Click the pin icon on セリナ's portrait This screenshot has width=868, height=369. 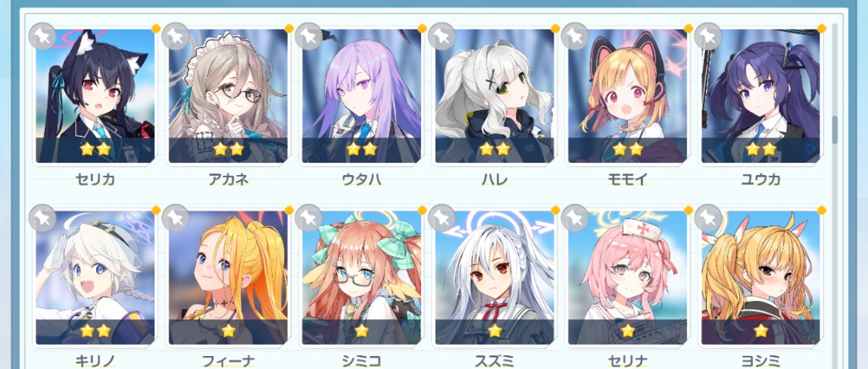pos(574,218)
